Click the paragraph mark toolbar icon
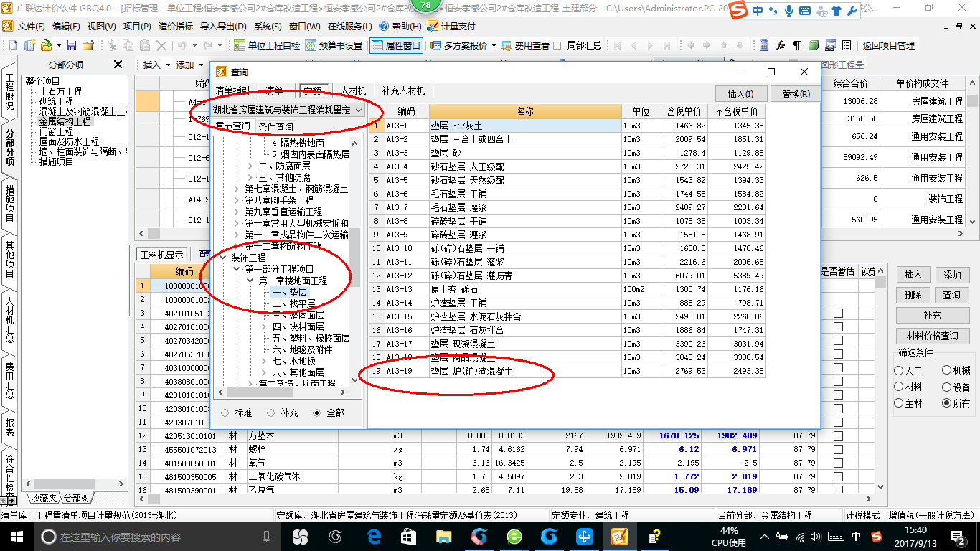The height and width of the screenshot is (551, 980). pyautogui.click(x=797, y=45)
